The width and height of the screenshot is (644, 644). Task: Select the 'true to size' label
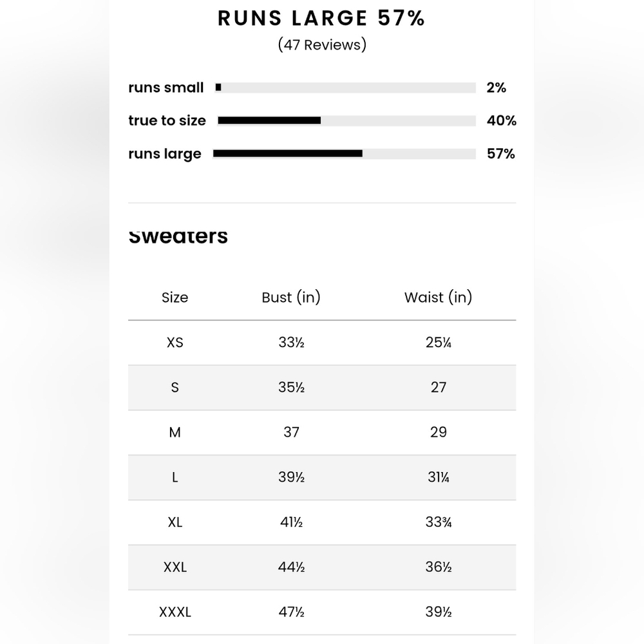[167, 120]
